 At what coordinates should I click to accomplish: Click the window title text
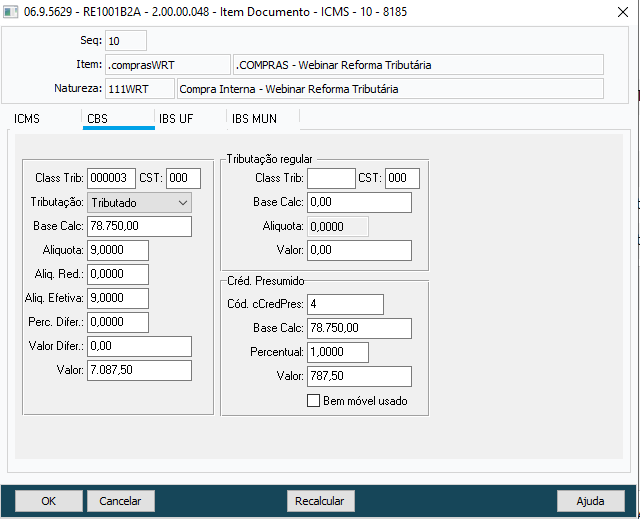coord(215,12)
